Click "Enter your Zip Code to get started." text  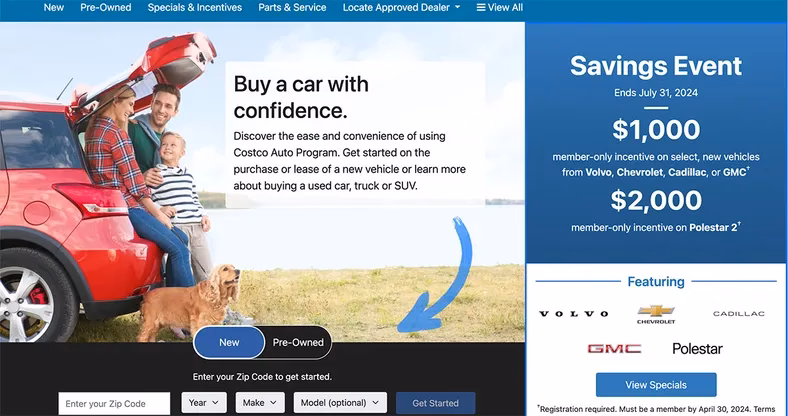[x=262, y=377]
